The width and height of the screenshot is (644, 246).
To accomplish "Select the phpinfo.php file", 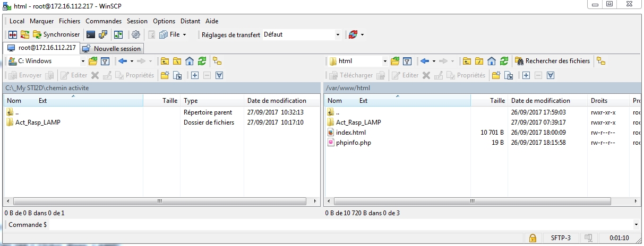I will pyautogui.click(x=348, y=143).
